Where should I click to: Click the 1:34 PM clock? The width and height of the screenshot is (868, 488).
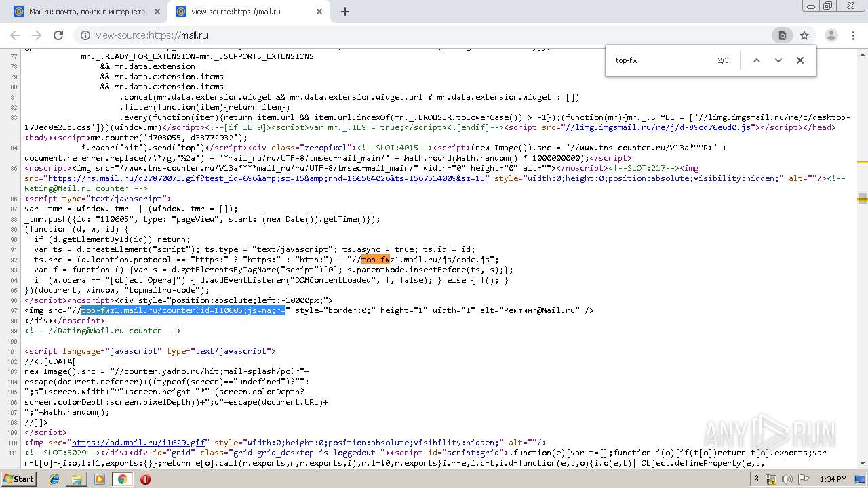click(833, 479)
